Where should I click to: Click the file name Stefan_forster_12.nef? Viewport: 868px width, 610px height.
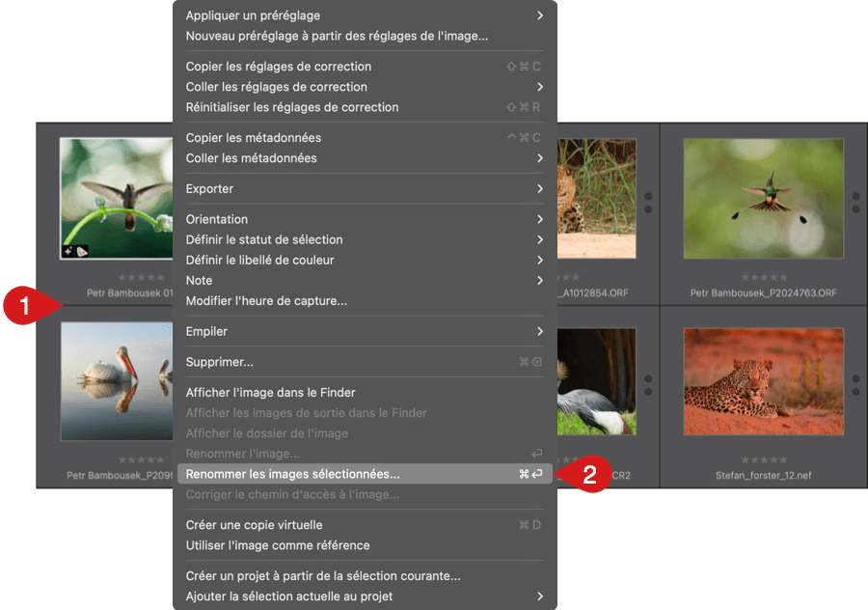tap(764, 476)
